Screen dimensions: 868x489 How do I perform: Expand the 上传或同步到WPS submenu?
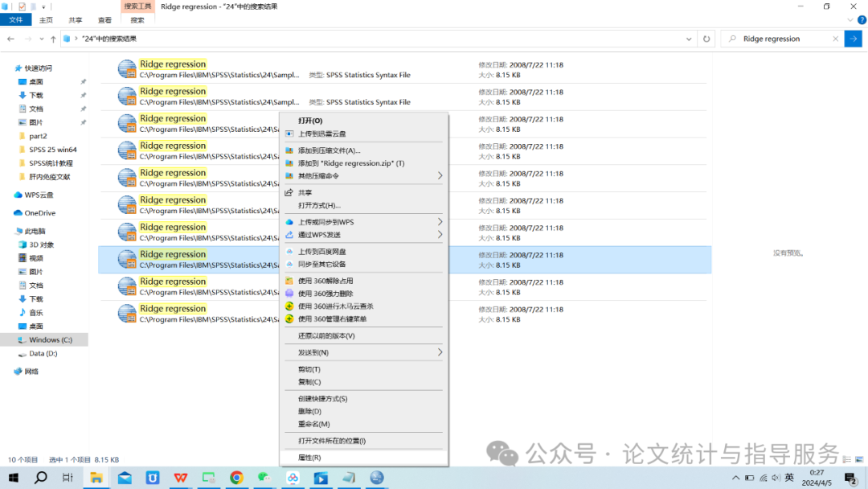click(x=364, y=221)
